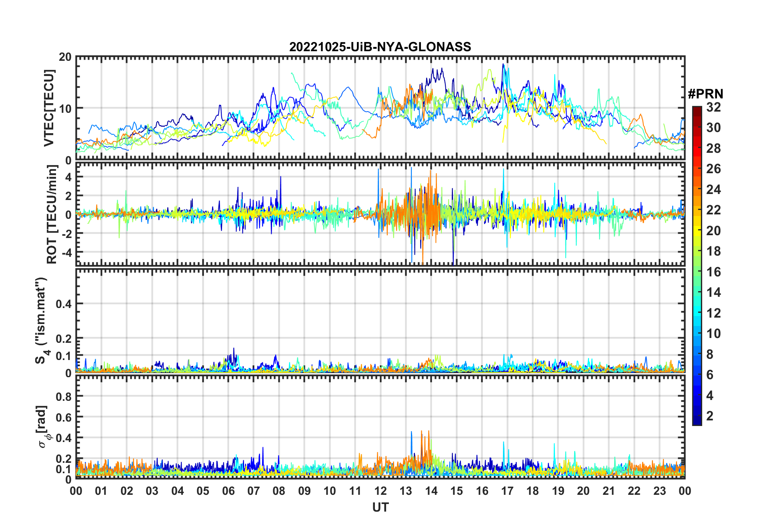Image resolution: width=761 pixels, height=532 pixels.
Task: Click the #PRN colorbar title
Action: click(x=705, y=94)
